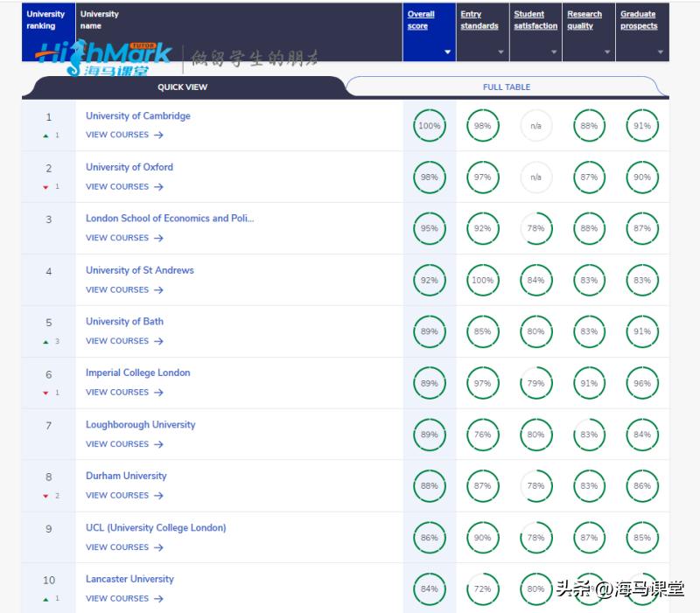This screenshot has width=700, height=613.
Task: Click View Courses arrow for Bath
Action: click(158, 341)
